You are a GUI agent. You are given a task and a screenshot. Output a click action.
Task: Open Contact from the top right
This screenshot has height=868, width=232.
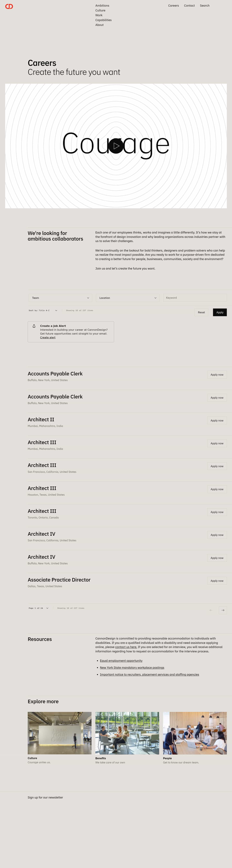[x=189, y=5]
